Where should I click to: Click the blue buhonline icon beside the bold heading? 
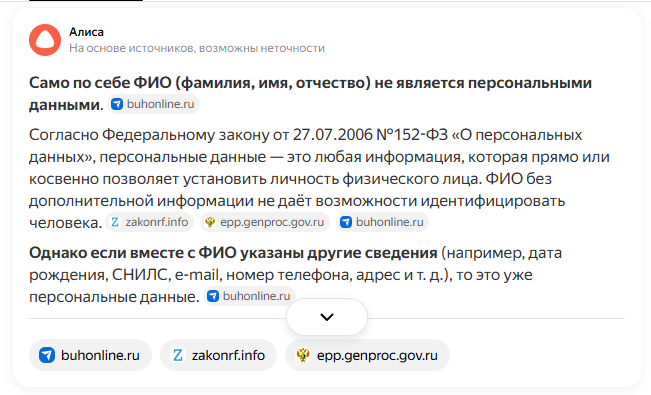(117, 104)
